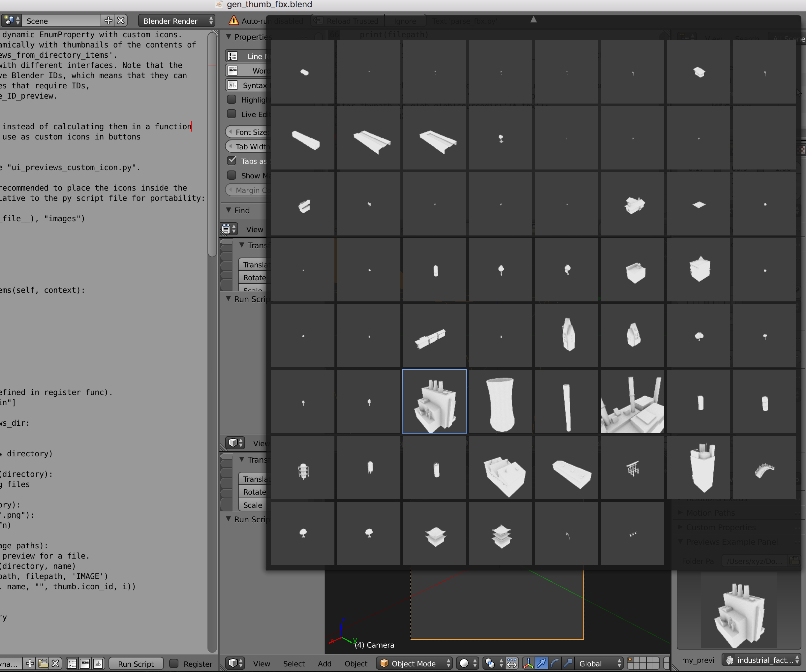Open the Object menu
This screenshot has width=806, height=672.
[x=356, y=663]
